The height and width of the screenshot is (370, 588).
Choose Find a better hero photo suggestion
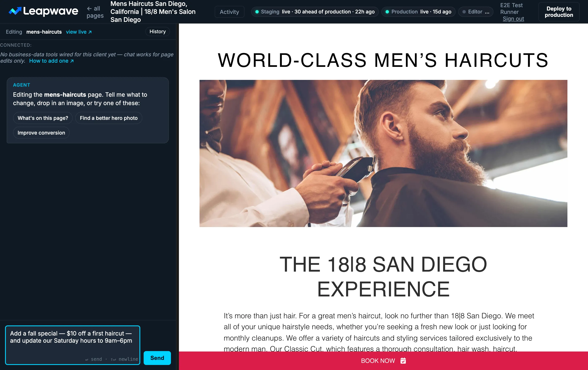(109, 118)
